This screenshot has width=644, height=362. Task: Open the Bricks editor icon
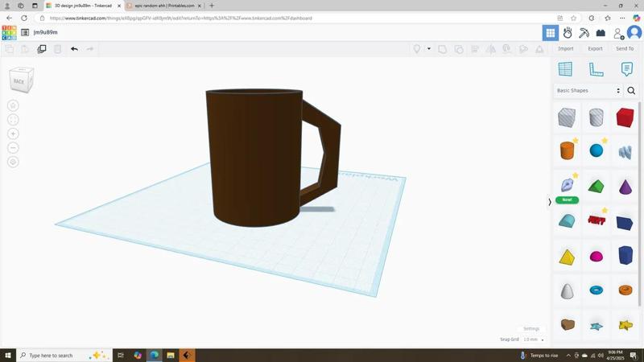(601, 33)
